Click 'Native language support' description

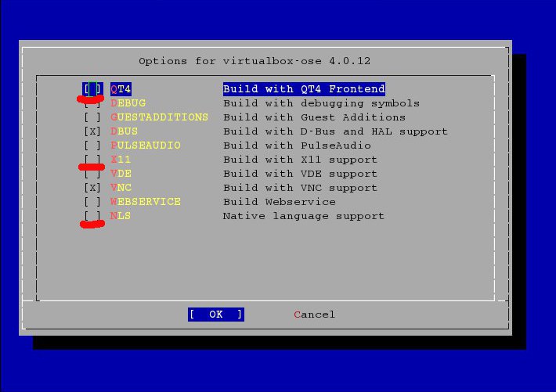pyautogui.click(x=304, y=216)
